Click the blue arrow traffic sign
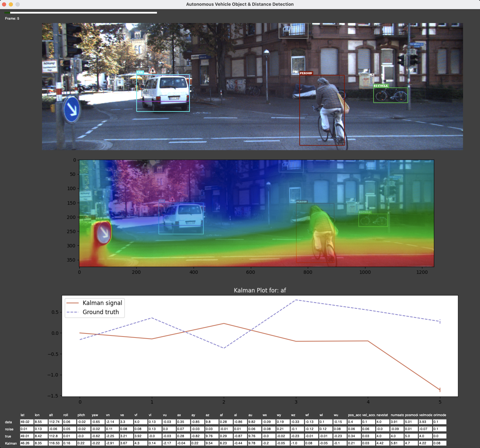The width and height of the screenshot is (480, 448). pos(72,110)
